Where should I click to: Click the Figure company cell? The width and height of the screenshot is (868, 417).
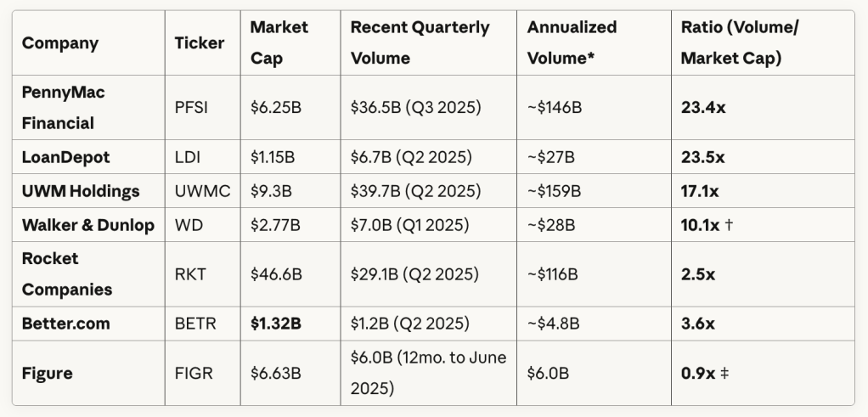48,373
